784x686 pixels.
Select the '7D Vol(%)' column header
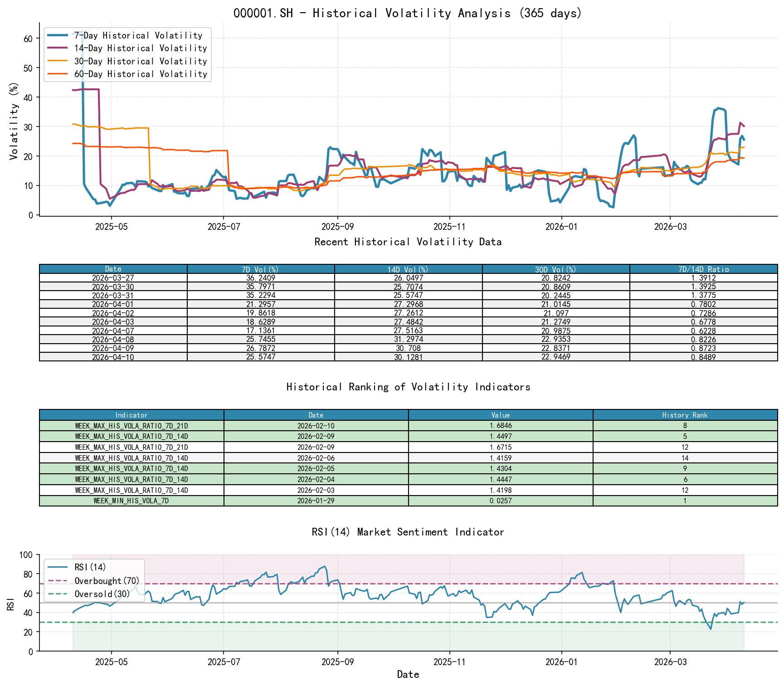[261, 269]
